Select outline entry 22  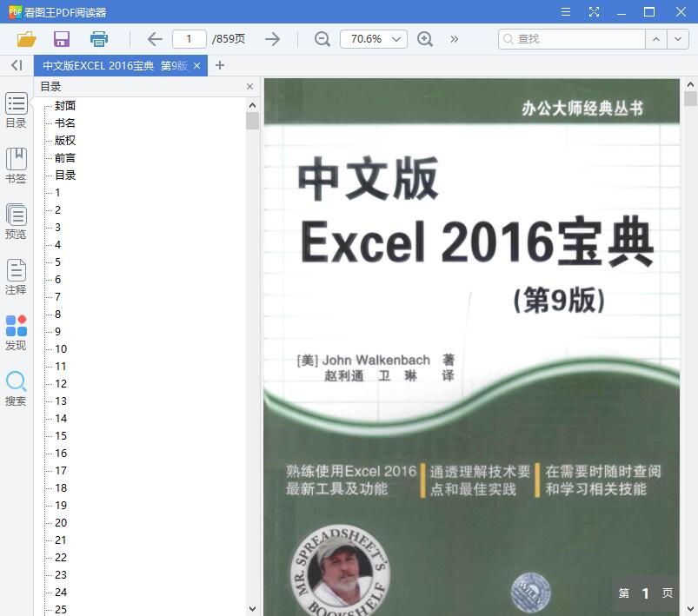[61, 557]
